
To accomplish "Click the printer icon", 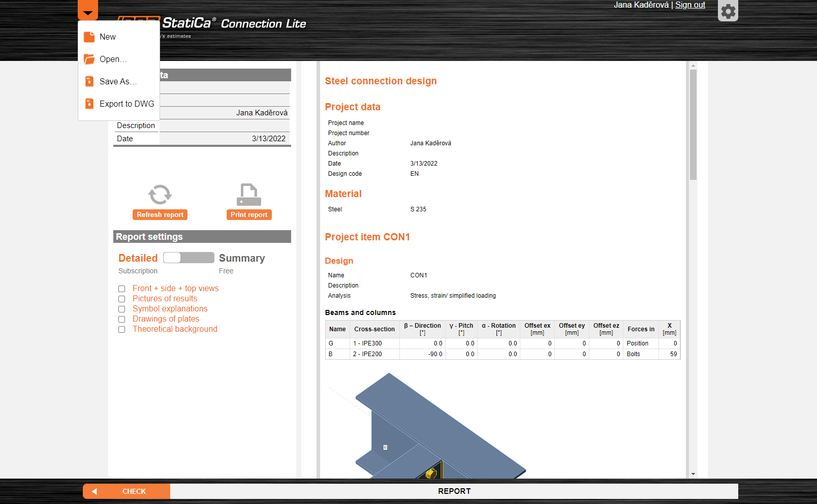I will tap(249, 195).
